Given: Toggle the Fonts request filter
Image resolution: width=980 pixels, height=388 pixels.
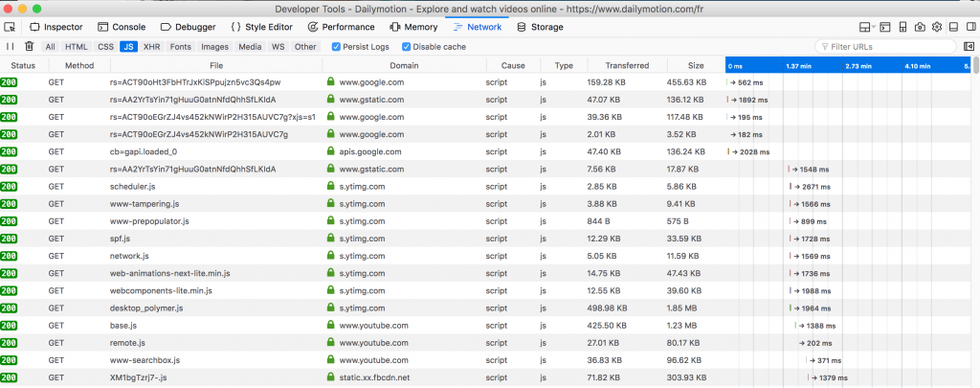Looking at the screenshot, I should coord(181,47).
